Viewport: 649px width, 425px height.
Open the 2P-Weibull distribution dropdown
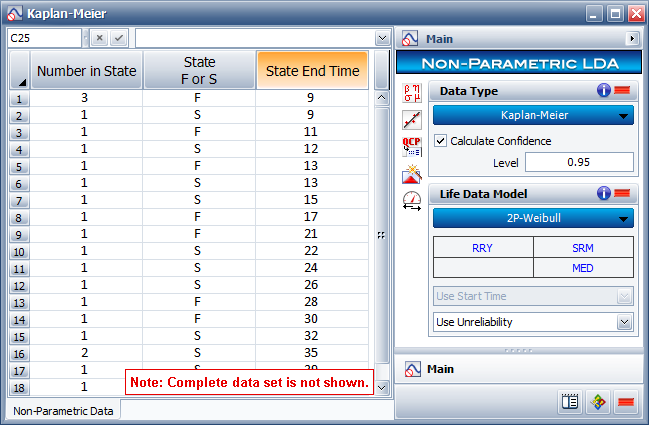click(x=533, y=219)
